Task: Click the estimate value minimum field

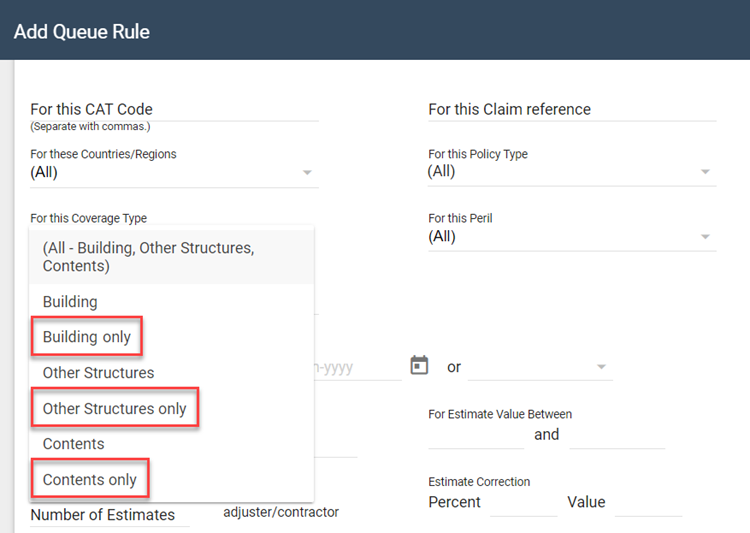Action: point(475,435)
